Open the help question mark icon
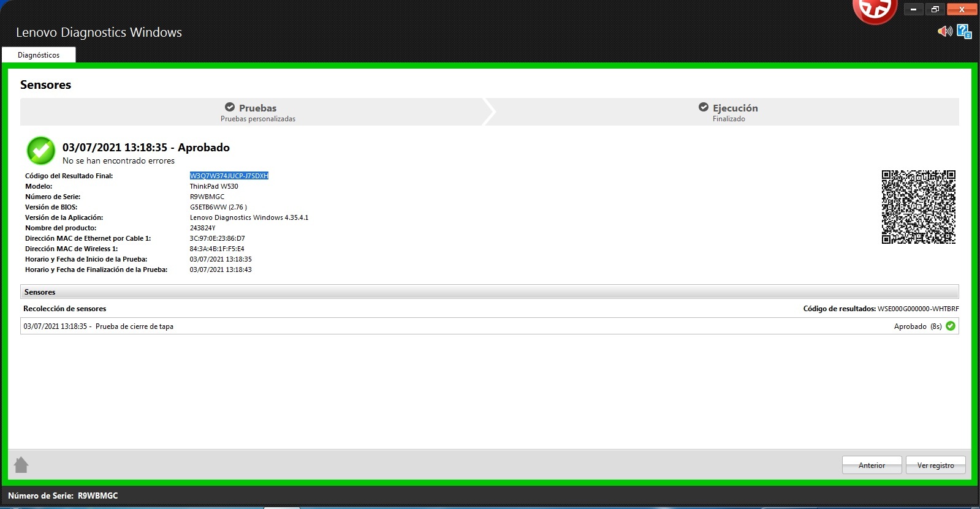Image resolution: width=980 pixels, height=509 pixels. click(x=964, y=31)
